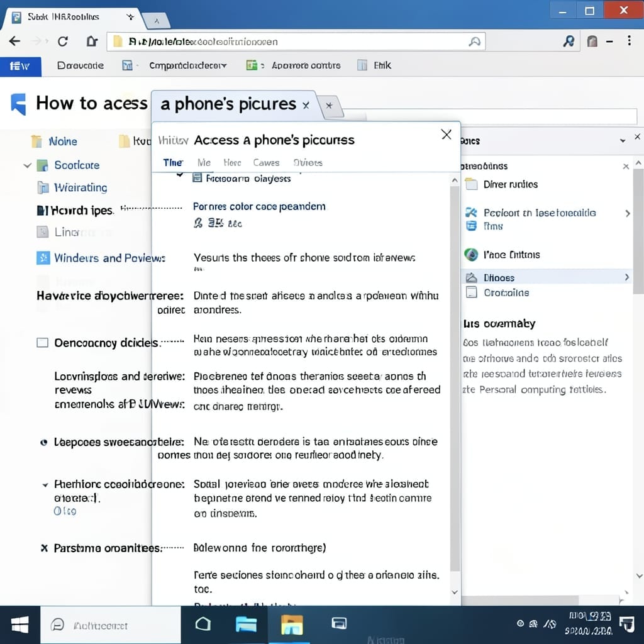644x644 pixels.
Task: Close the right side panel
Action: click(637, 136)
